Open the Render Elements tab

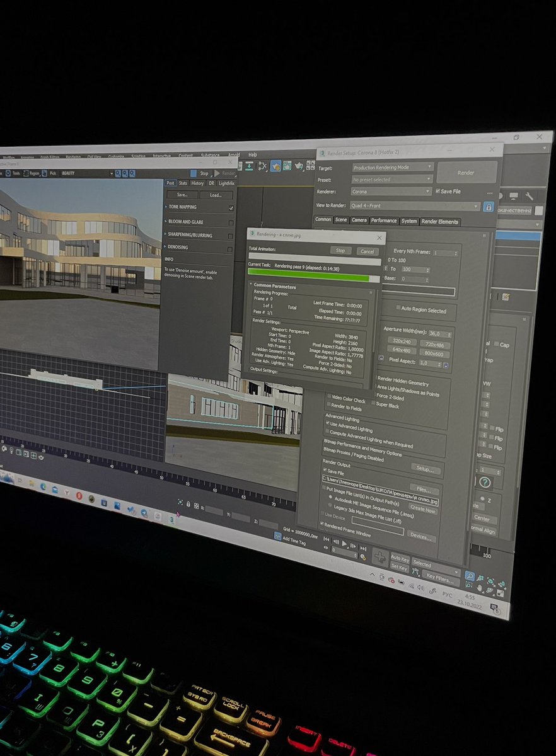click(x=440, y=222)
